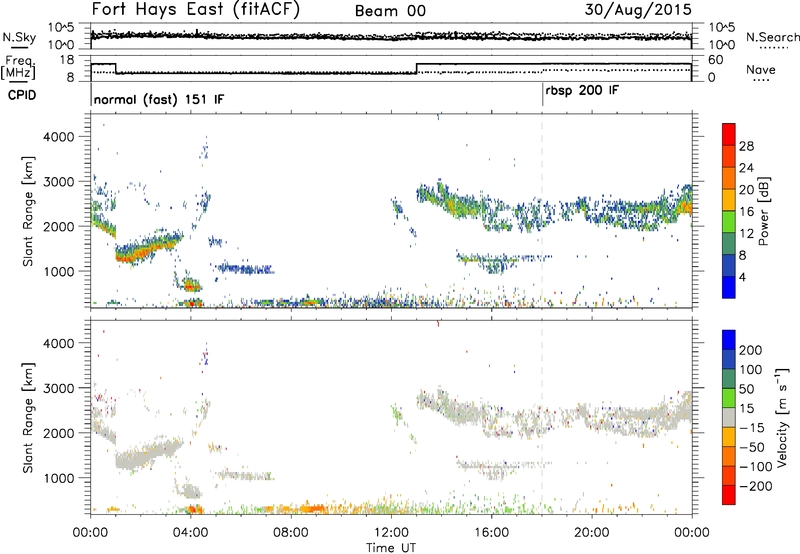Click the dashed 18:00 mode-change line in power panel
The height and width of the screenshot is (554, 800).
pyautogui.click(x=542, y=211)
